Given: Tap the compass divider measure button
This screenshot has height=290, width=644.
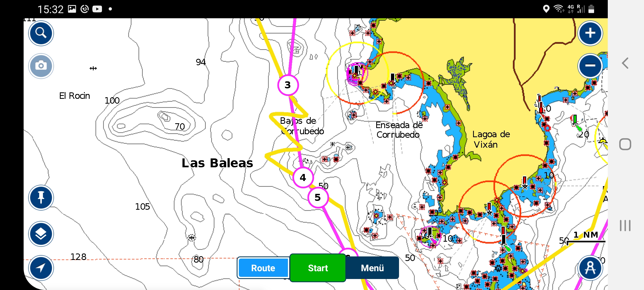Looking at the screenshot, I should click(x=590, y=268).
